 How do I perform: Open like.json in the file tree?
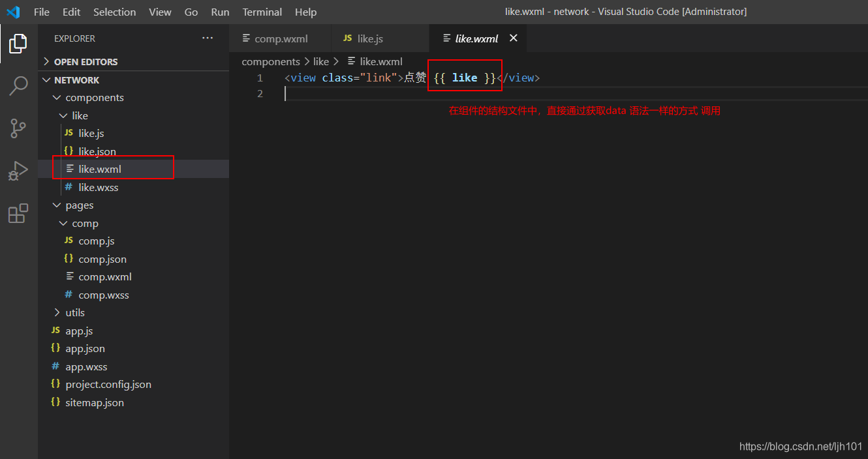[133, 151]
